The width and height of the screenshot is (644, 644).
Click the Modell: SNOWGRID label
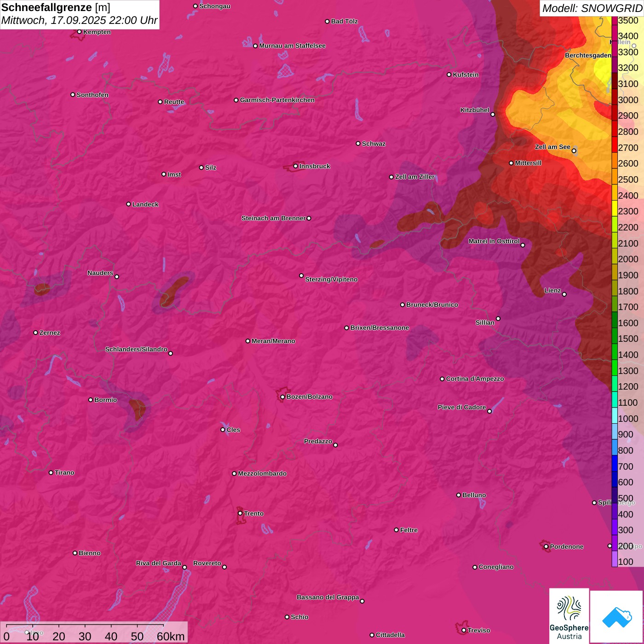(x=592, y=8)
